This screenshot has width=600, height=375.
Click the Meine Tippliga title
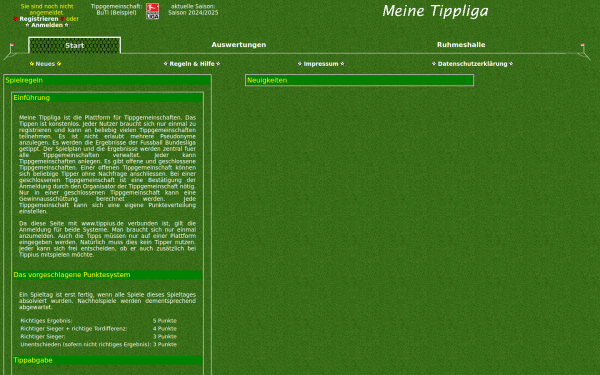435,11
